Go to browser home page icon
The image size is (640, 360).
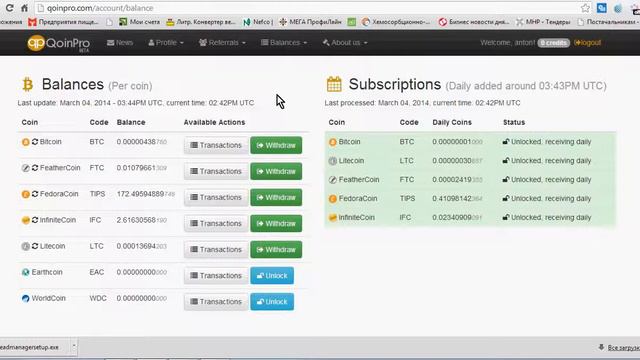point(24,8)
